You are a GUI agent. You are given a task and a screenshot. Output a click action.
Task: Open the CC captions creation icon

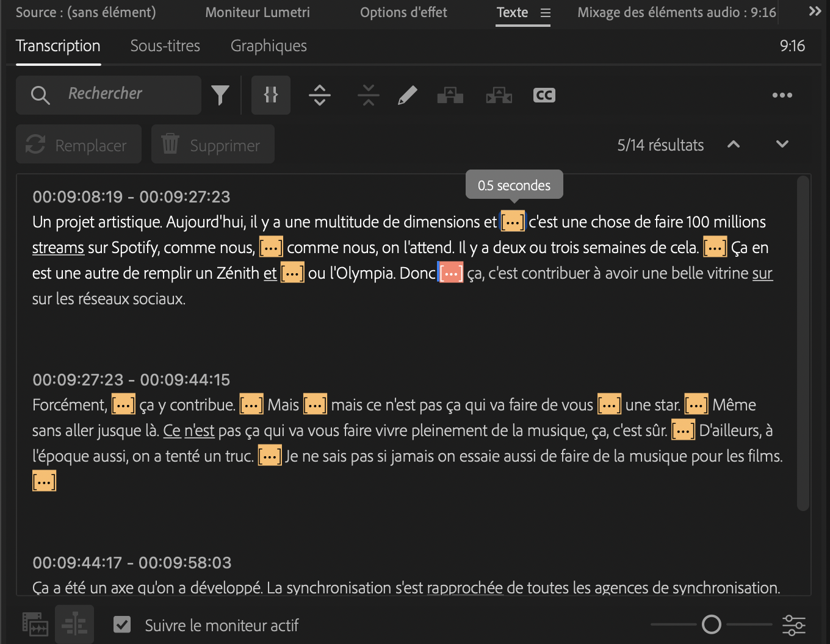pyautogui.click(x=543, y=95)
